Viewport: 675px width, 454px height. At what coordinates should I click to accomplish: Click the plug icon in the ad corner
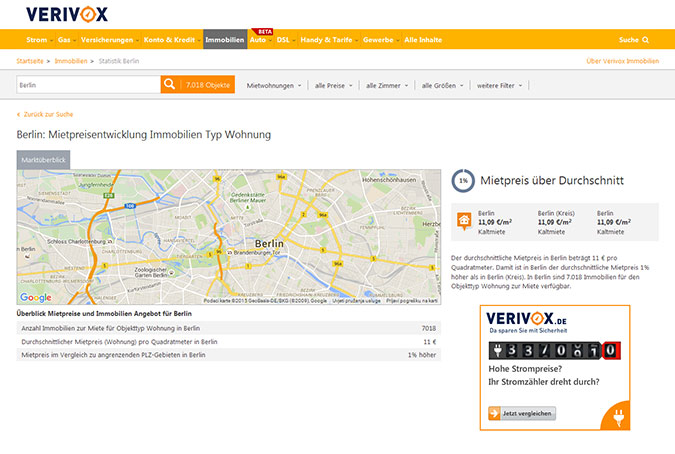coord(619,417)
